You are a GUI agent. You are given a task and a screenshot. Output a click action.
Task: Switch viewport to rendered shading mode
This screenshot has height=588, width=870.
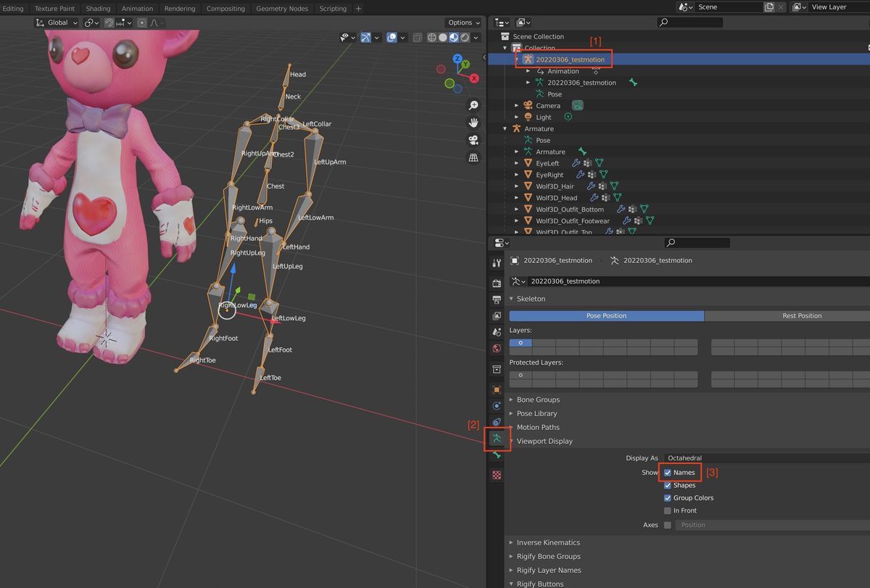point(465,37)
